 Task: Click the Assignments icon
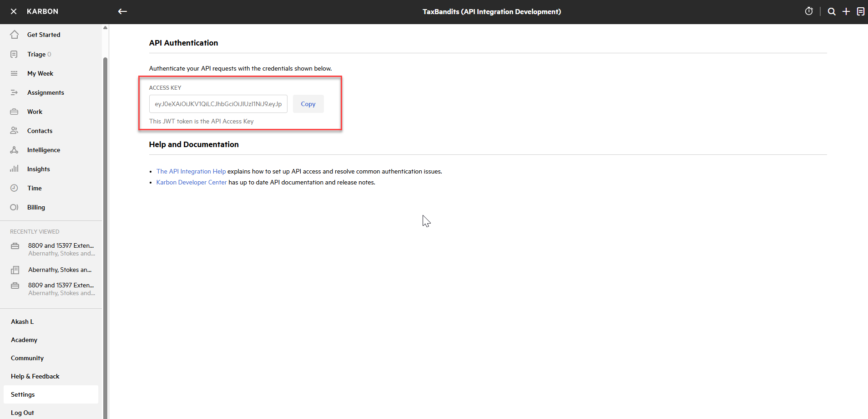point(14,92)
